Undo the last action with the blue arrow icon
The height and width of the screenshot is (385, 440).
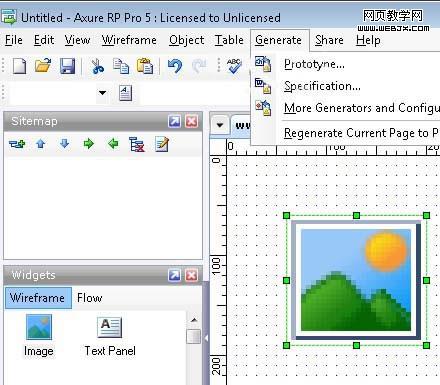pyautogui.click(x=175, y=66)
